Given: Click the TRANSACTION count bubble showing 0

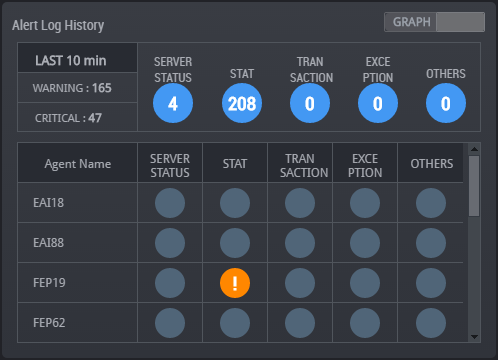Looking at the screenshot, I should coord(310,103).
